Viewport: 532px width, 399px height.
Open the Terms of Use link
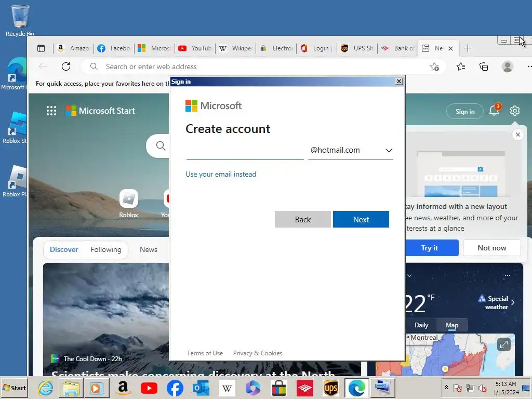click(205, 353)
